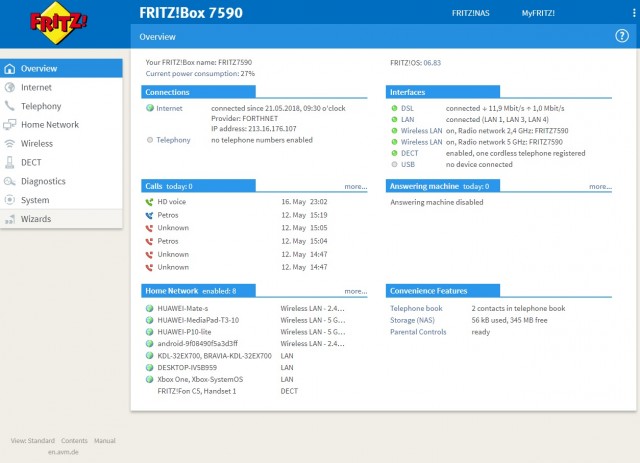
Task: Select the HUAWEI-MediaPad-T3-10 device entry
Action: (x=198, y=320)
